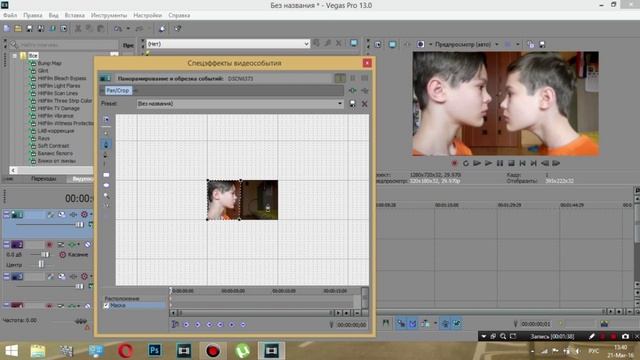Click the first keyframe button
Image resolution: width=640 pixels, height=360 pixels.
click(x=186, y=324)
